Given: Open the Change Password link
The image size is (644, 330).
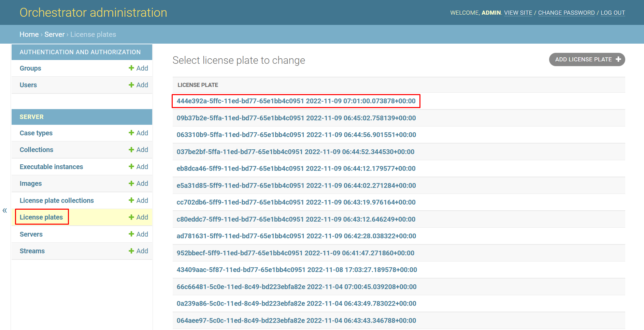Looking at the screenshot, I should tap(566, 13).
